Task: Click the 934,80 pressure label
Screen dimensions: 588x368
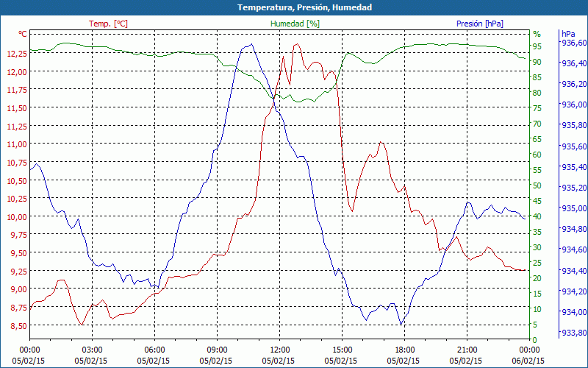Action: (x=574, y=229)
